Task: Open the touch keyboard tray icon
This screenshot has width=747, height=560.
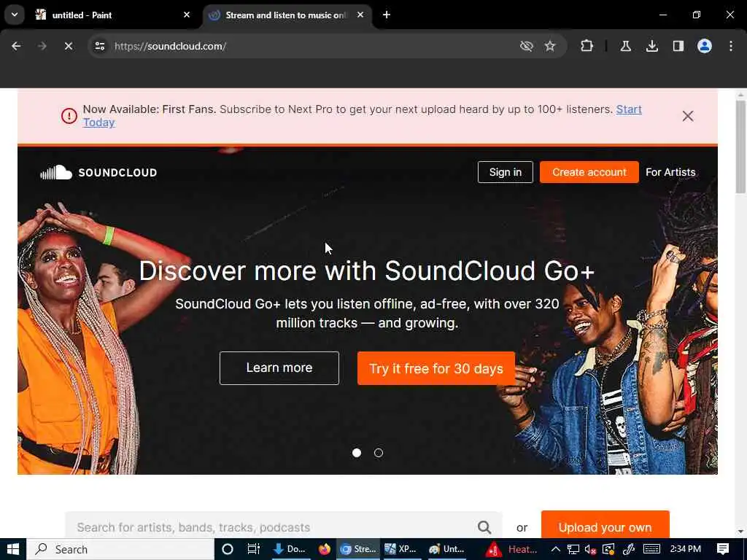Action: [651, 549]
